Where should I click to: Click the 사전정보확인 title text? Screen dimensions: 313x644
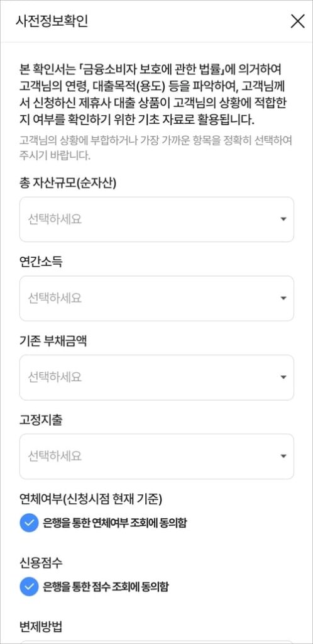click(52, 21)
